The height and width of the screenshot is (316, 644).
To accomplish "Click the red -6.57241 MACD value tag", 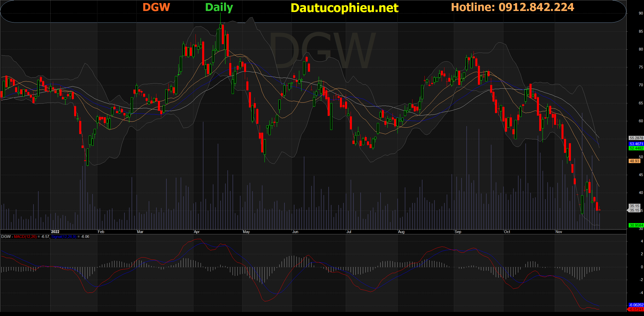I will (636, 309).
